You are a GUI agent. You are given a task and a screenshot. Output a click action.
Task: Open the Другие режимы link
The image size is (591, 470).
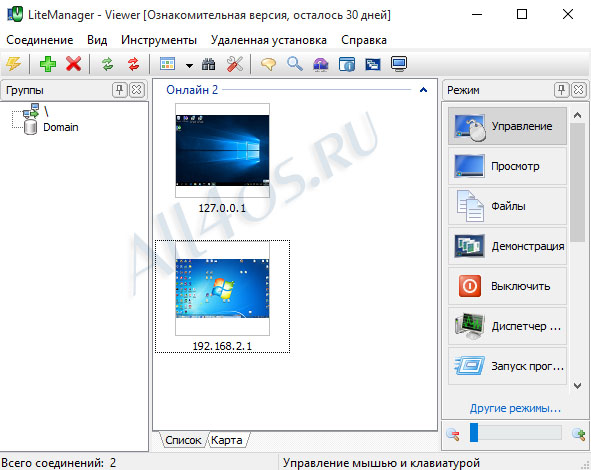click(515, 408)
